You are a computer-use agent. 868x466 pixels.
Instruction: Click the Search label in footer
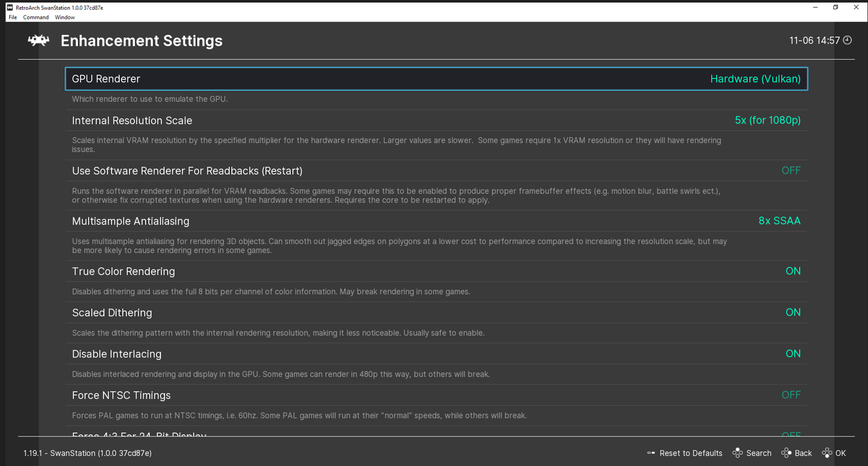coord(758,453)
